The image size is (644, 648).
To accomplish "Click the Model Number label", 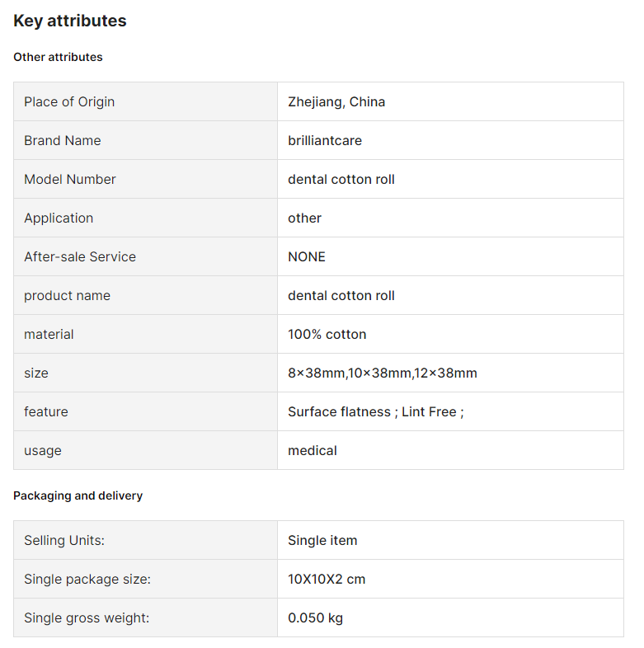I will click(x=70, y=180).
